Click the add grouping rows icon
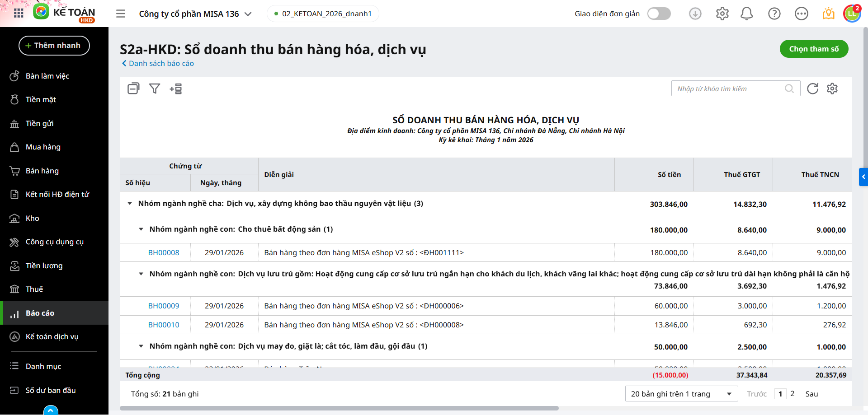This screenshot has width=868, height=415. point(176,89)
